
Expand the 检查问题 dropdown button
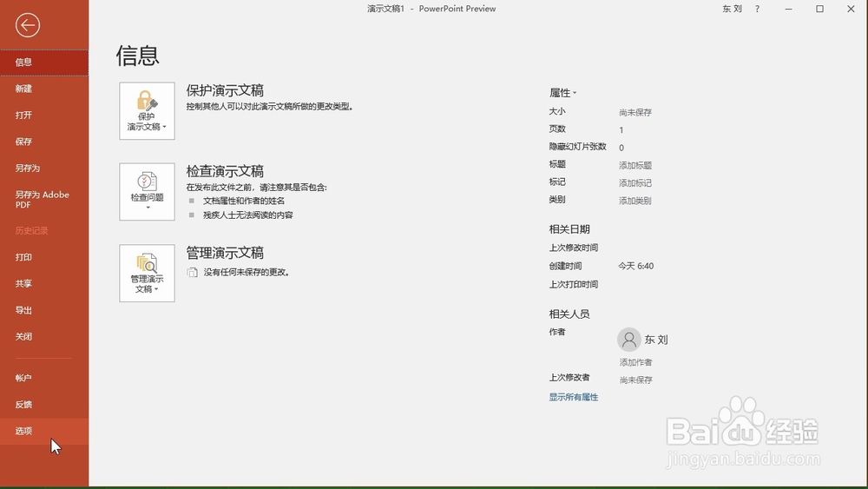[x=147, y=192]
